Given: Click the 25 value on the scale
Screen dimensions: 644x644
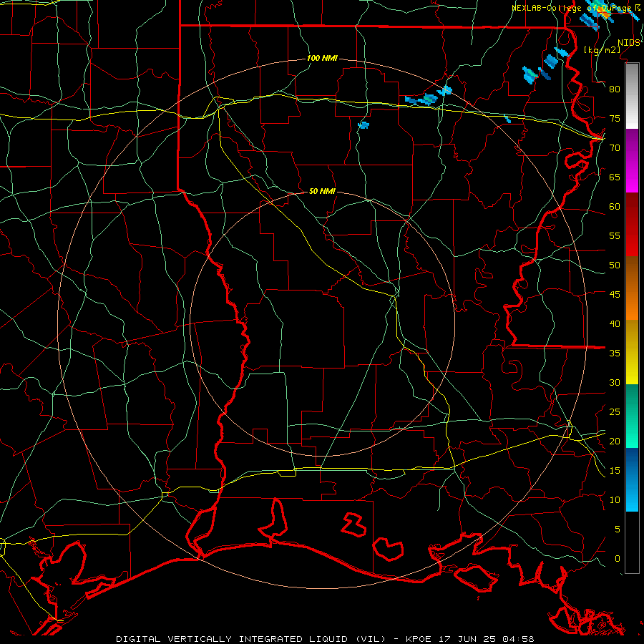Looking at the screenshot, I should click(x=615, y=412).
